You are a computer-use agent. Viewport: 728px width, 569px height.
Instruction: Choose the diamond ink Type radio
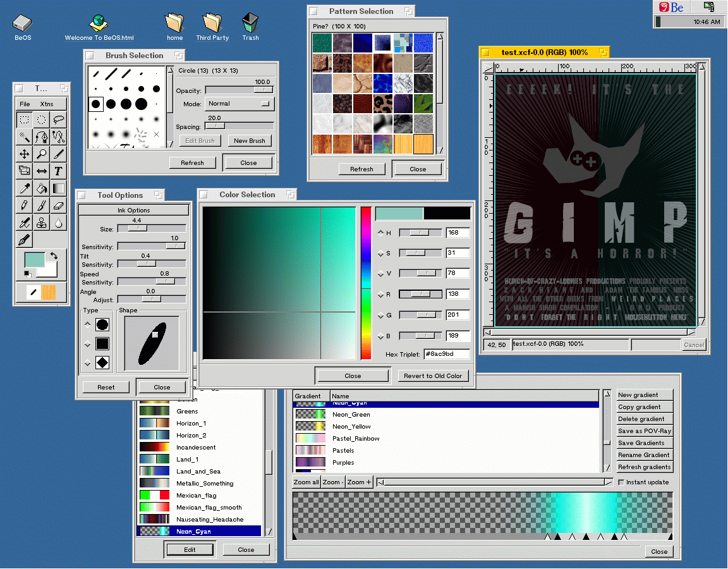(x=87, y=364)
